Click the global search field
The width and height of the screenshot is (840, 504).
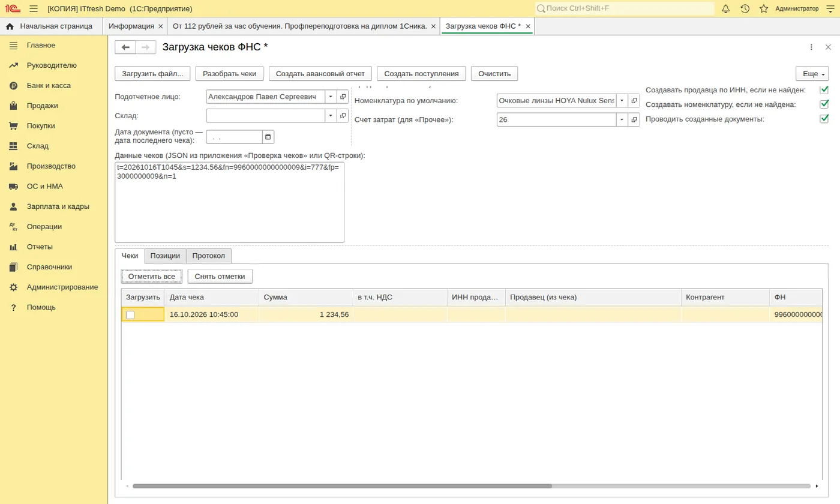click(x=625, y=8)
